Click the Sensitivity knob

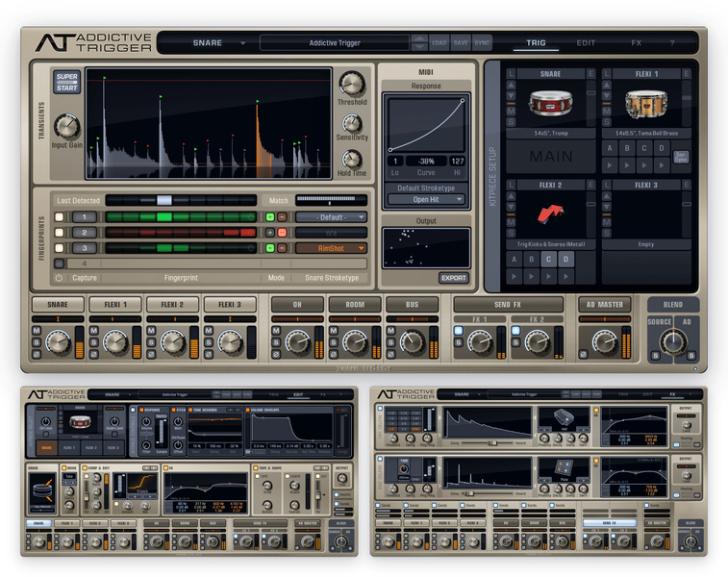point(352,123)
